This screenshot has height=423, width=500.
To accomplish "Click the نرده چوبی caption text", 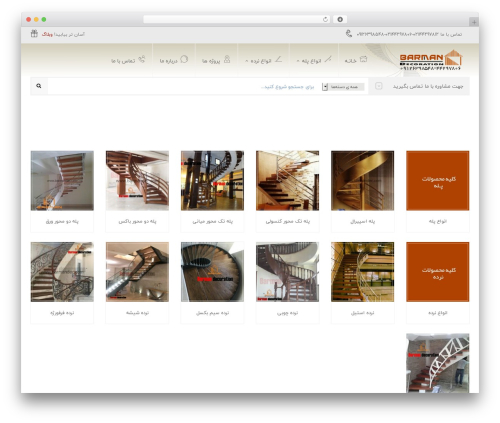I will (x=287, y=313).
